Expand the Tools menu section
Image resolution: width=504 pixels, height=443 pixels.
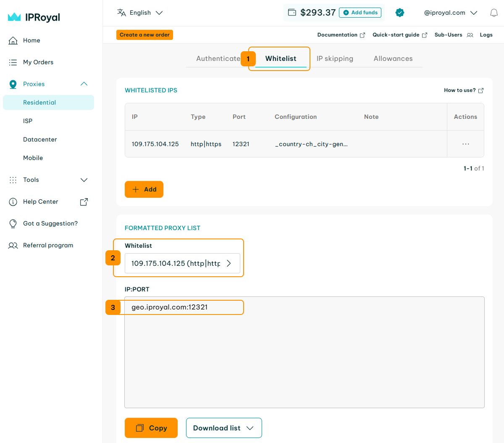click(x=84, y=180)
